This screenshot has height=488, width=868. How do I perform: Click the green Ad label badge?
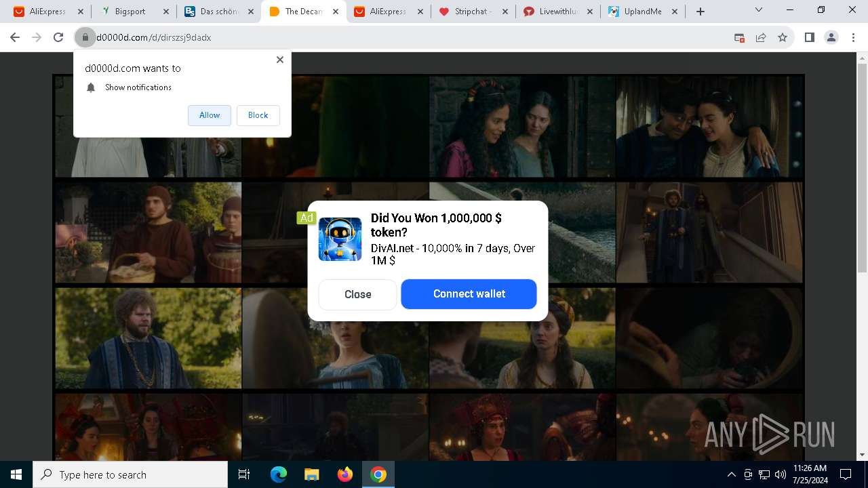pos(307,218)
